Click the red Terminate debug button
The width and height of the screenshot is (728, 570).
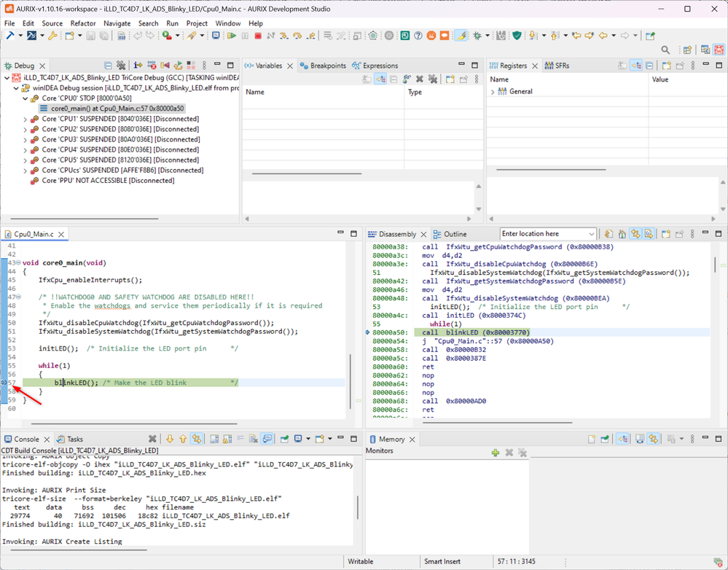[258, 36]
